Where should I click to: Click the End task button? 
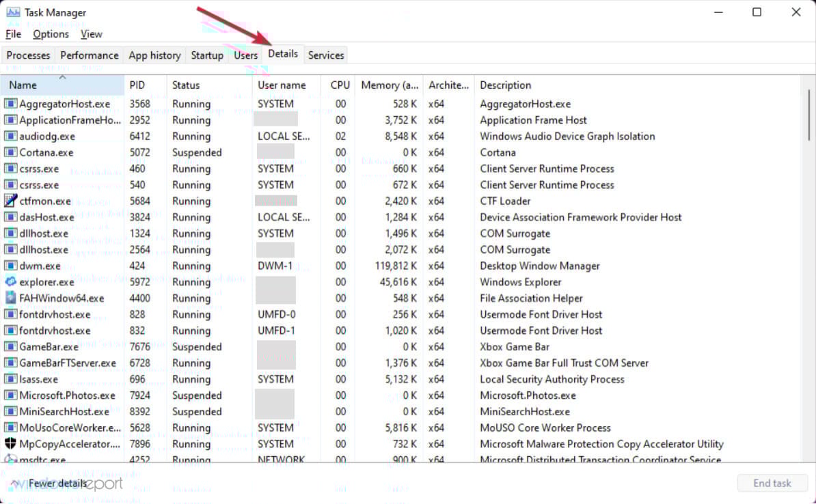pos(772,483)
